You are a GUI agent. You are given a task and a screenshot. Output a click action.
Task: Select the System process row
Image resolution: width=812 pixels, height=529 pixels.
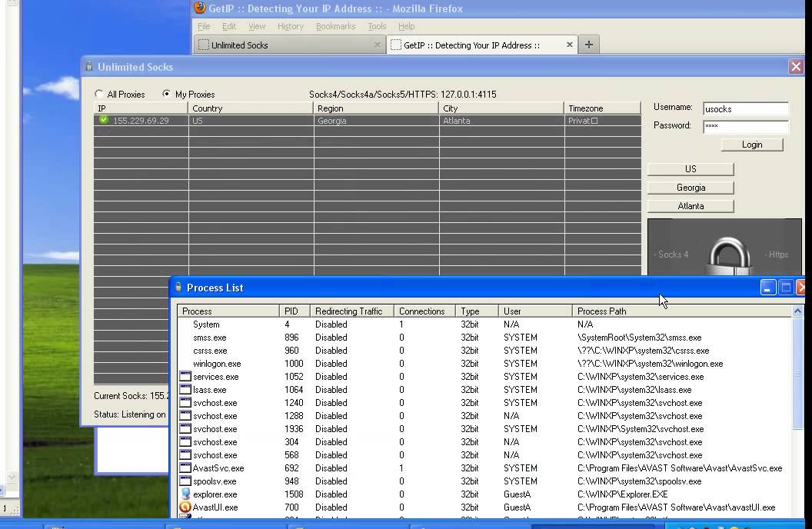484,324
